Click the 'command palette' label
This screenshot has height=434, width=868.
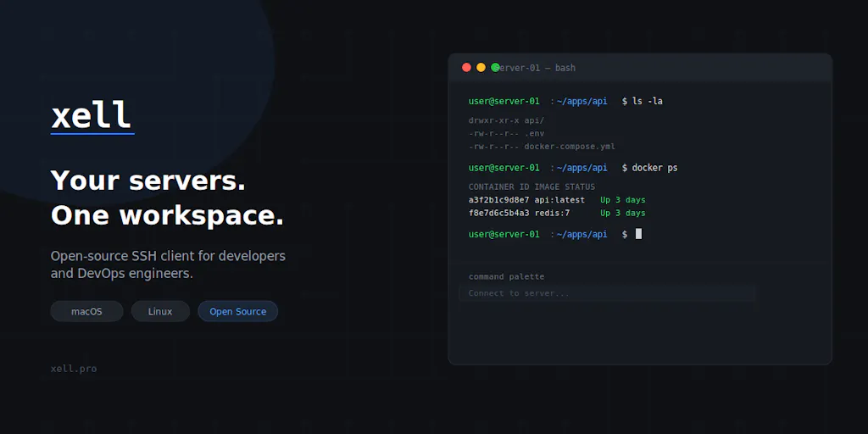coord(507,277)
